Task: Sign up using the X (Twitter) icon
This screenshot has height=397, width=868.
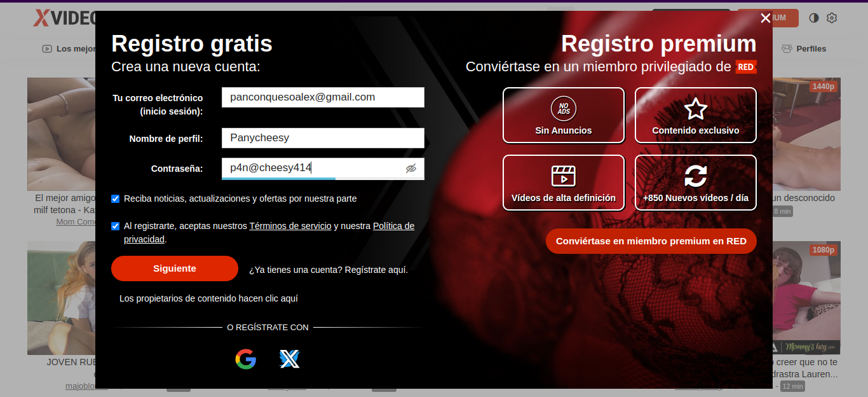Action: click(290, 359)
